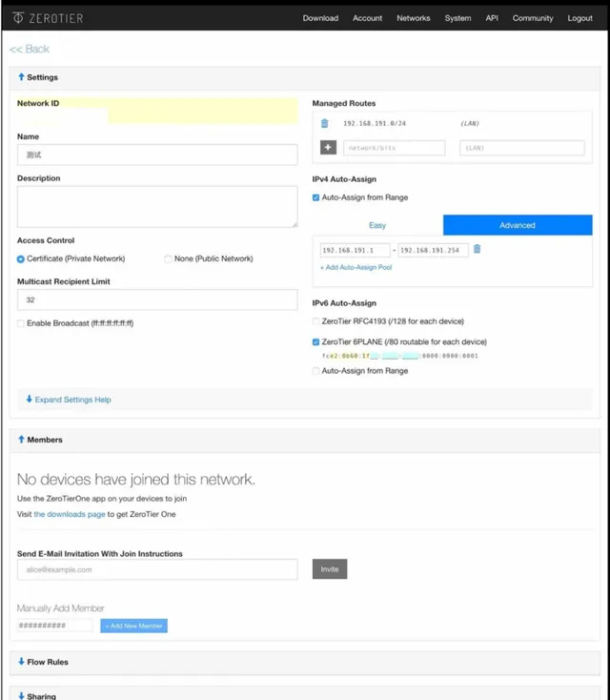Open the downloads page link
This screenshot has width=610, height=700.
70,514
